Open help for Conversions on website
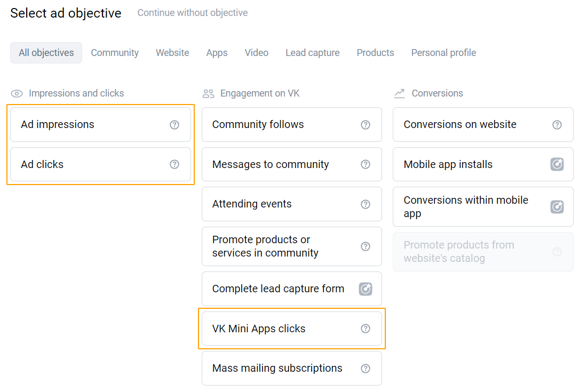The image size is (587, 392). (557, 125)
